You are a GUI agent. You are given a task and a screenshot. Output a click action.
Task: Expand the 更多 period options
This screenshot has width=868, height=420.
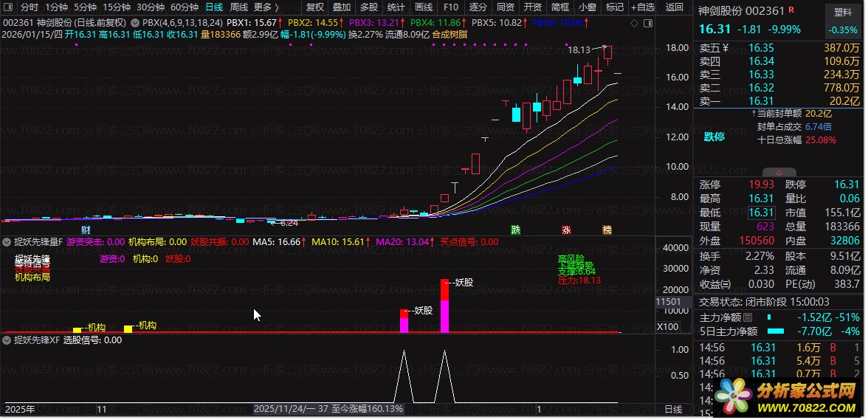(x=266, y=7)
